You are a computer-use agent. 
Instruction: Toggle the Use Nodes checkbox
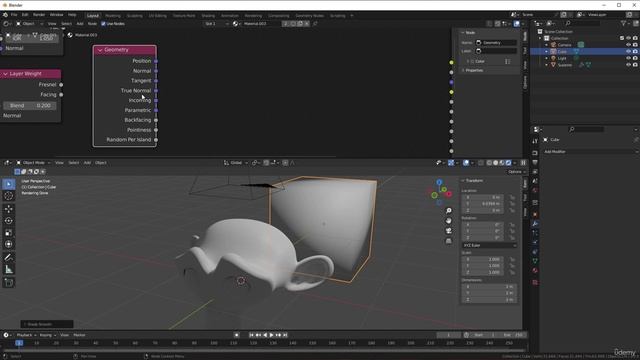[103, 24]
